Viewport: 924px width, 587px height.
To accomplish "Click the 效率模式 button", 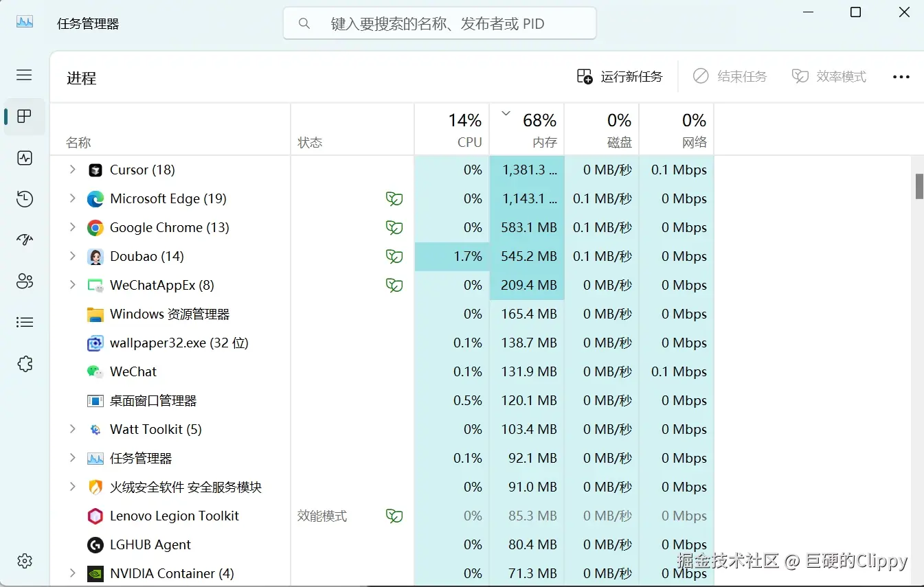I will 829,76.
